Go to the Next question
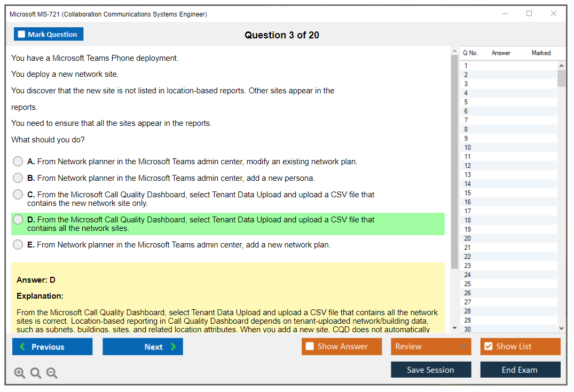The width and height of the screenshot is (574, 392). pyautogui.click(x=143, y=346)
